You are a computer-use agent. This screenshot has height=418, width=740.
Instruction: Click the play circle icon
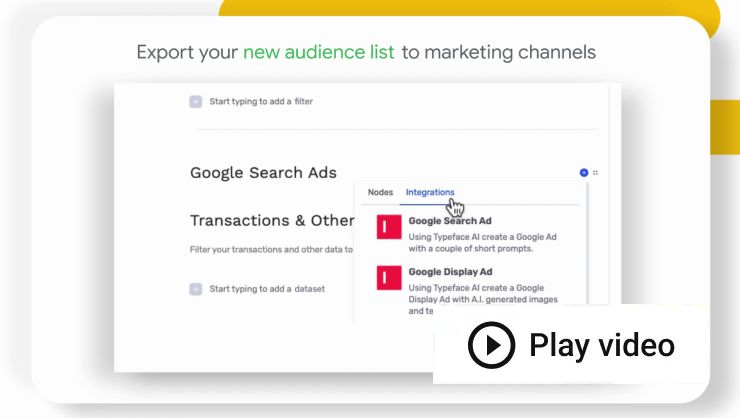(491, 345)
